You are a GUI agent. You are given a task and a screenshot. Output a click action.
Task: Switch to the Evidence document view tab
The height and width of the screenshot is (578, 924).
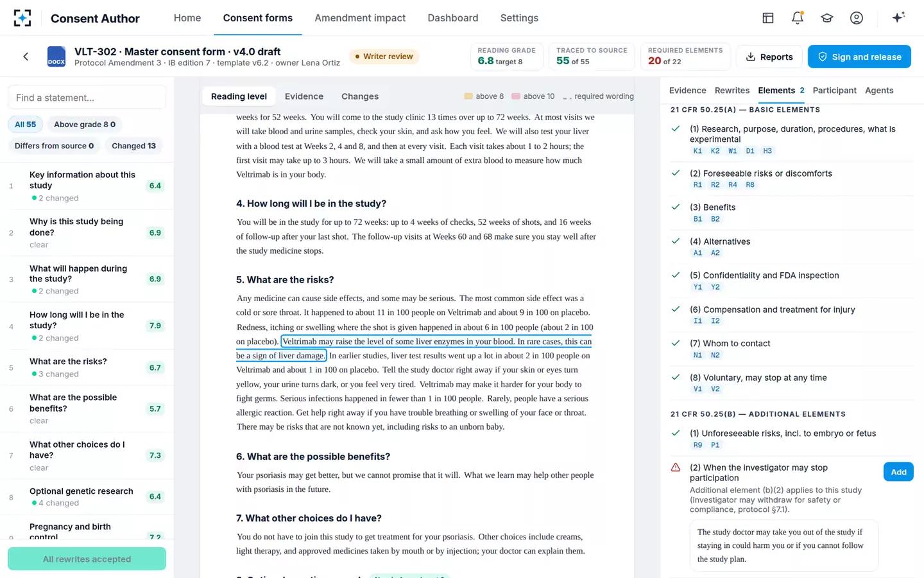coord(304,96)
